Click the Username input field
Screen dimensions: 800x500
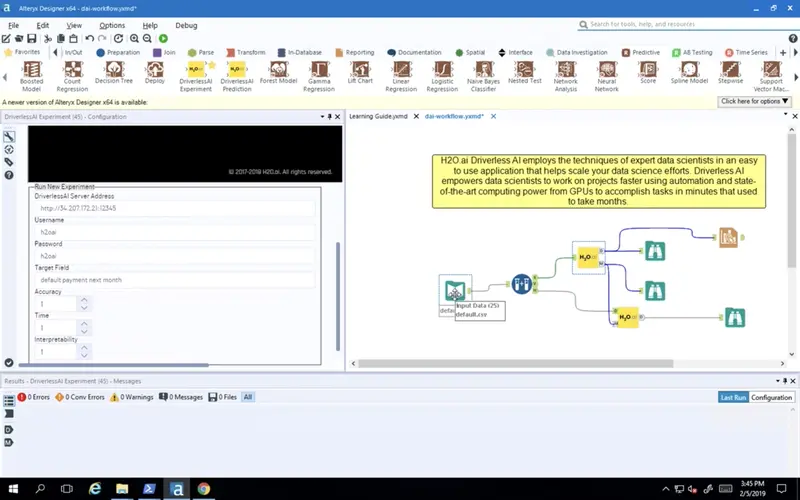point(175,232)
